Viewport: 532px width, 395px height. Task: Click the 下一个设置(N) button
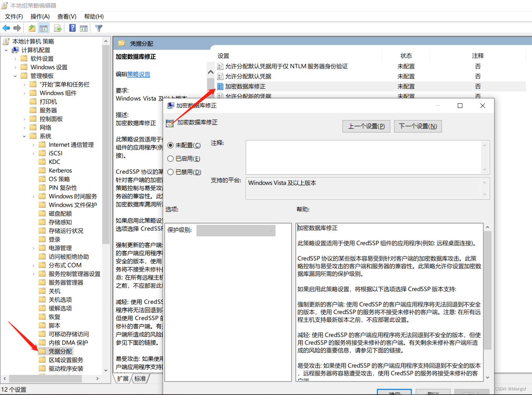418,126
